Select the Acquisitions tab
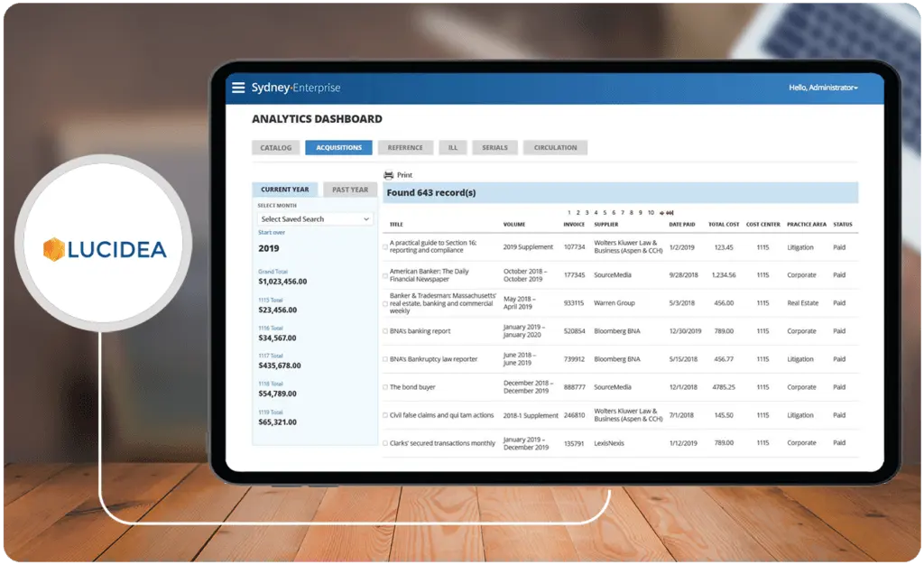 [339, 148]
